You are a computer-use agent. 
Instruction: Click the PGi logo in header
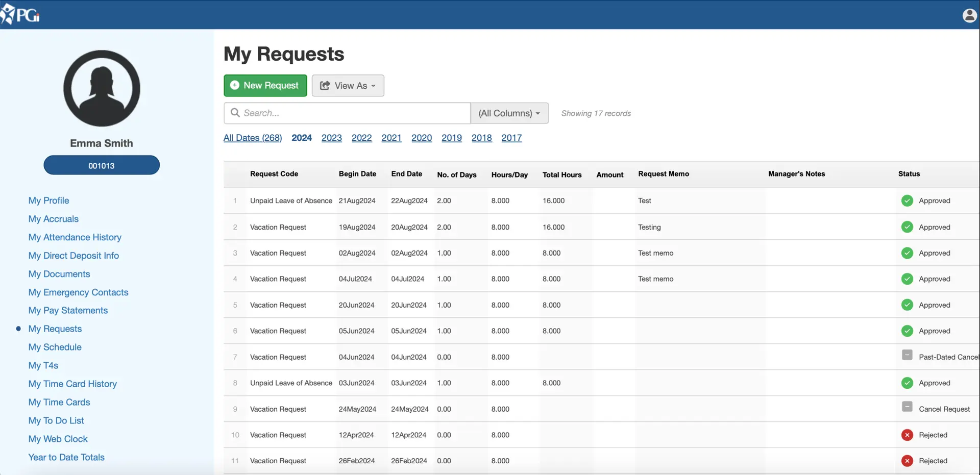click(x=20, y=15)
